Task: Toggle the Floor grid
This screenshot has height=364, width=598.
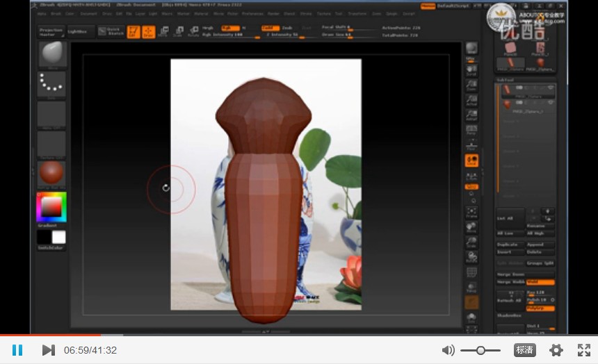Action: 471,145
